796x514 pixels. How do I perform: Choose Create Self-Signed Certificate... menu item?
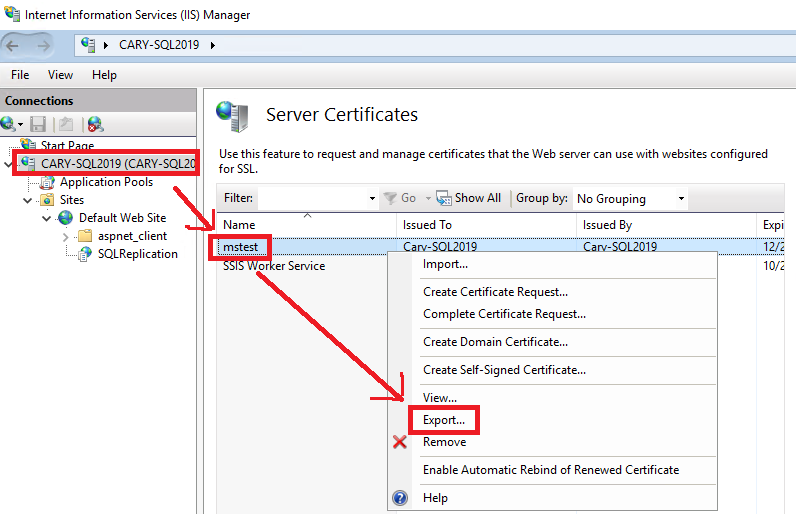coord(505,370)
